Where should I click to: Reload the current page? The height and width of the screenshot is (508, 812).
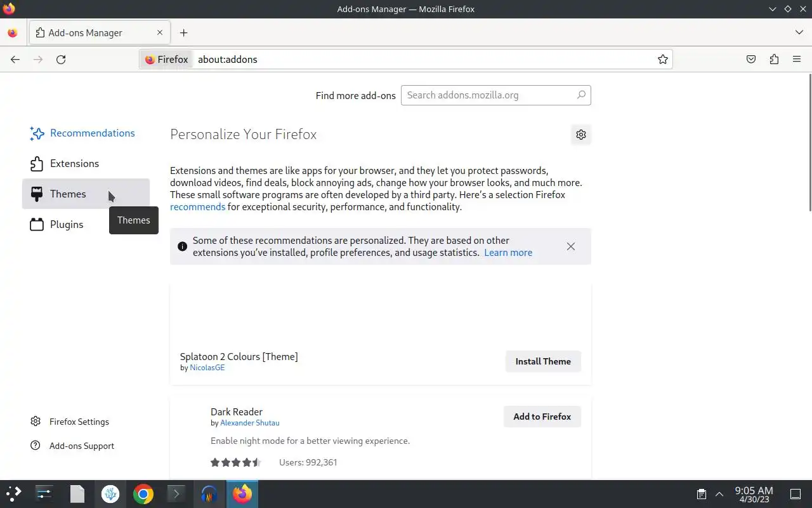click(x=61, y=59)
